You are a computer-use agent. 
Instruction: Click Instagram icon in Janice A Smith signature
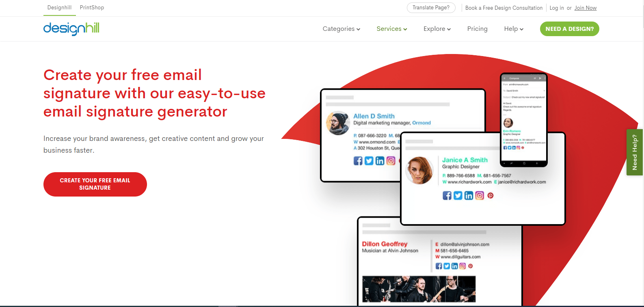[480, 196]
